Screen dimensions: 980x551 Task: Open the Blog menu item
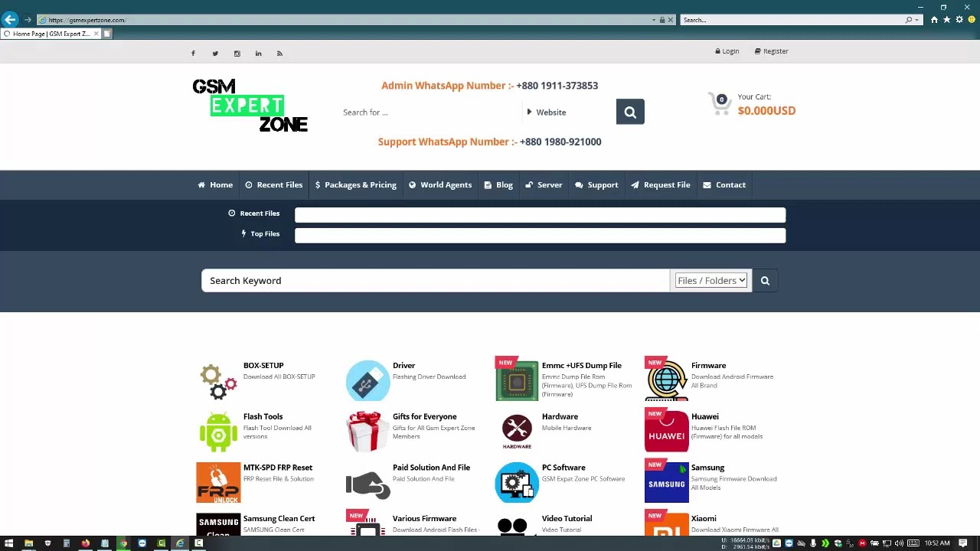click(x=498, y=185)
